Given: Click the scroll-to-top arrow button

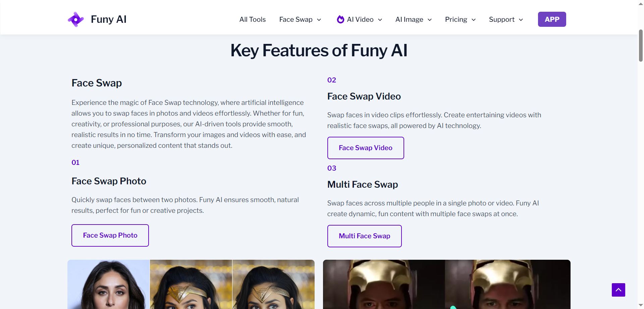Looking at the screenshot, I should 618,290.
